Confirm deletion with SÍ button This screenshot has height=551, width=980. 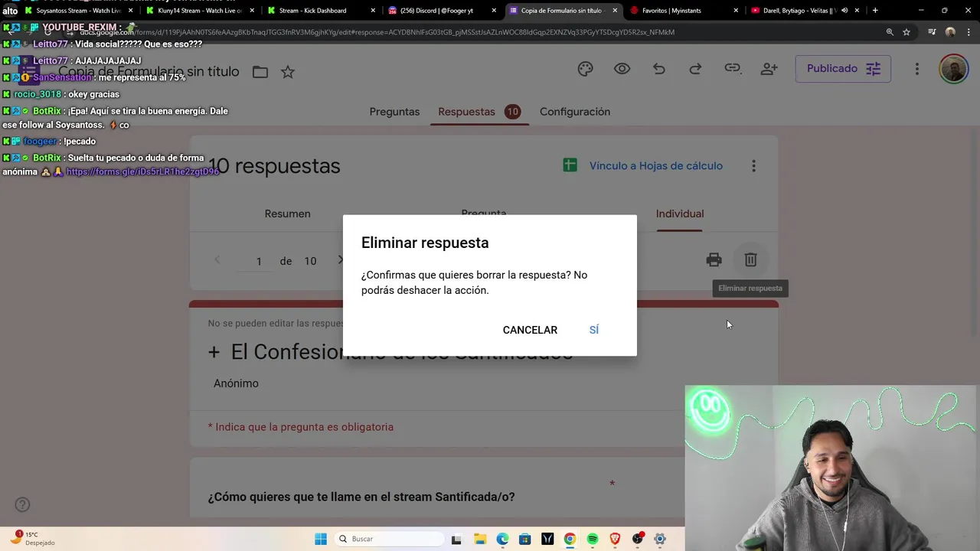(x=594, y=330)
